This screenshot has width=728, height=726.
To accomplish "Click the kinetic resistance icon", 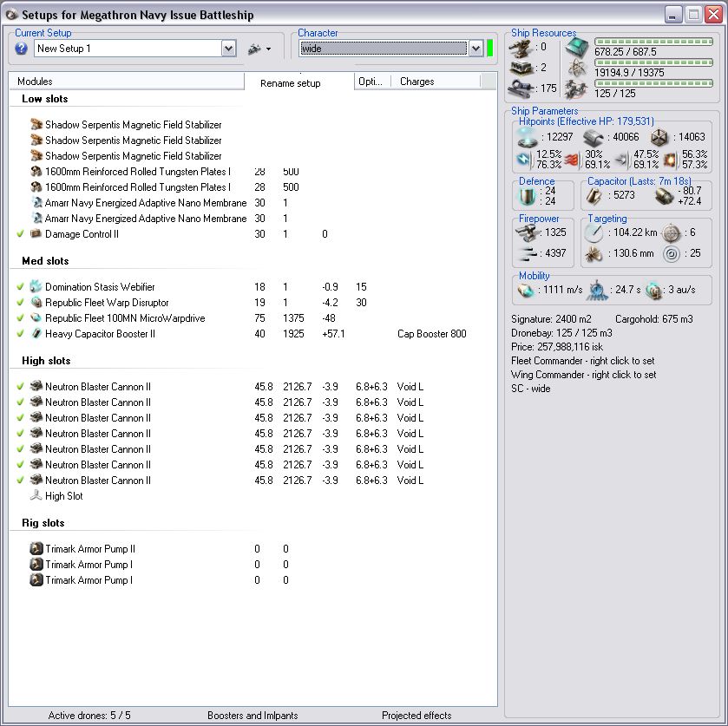I will (x=621, y=160).
